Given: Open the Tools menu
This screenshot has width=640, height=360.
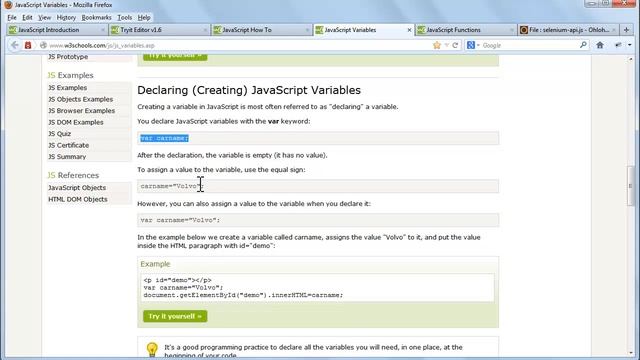Looking at the screenshot, I should (x=124, y=18).
